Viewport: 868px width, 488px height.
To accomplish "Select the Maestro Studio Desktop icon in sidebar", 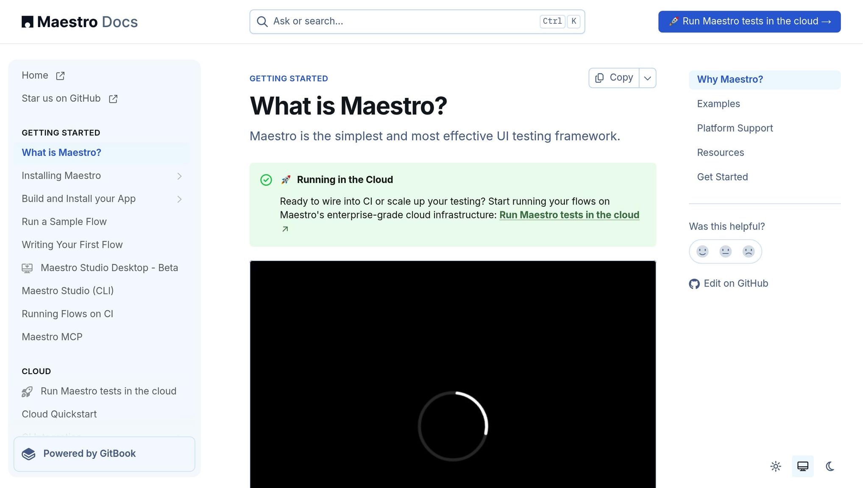I will pos(27,268).
